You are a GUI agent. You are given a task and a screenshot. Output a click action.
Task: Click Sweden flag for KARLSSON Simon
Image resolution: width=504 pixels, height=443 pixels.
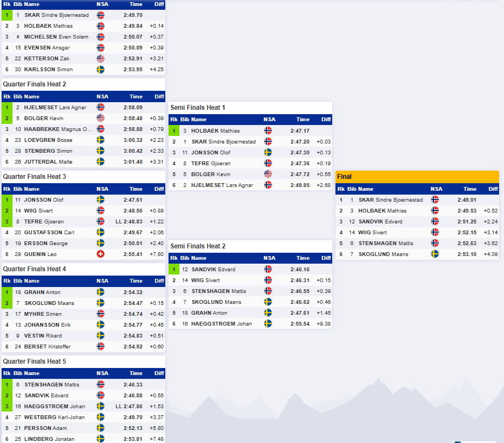[x=100, y=70]
